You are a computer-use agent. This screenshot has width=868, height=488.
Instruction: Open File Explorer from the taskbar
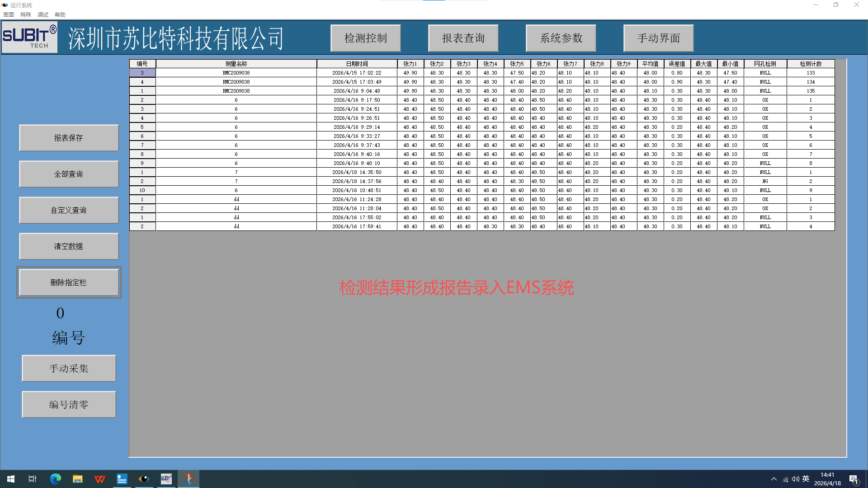click(78, 479)
